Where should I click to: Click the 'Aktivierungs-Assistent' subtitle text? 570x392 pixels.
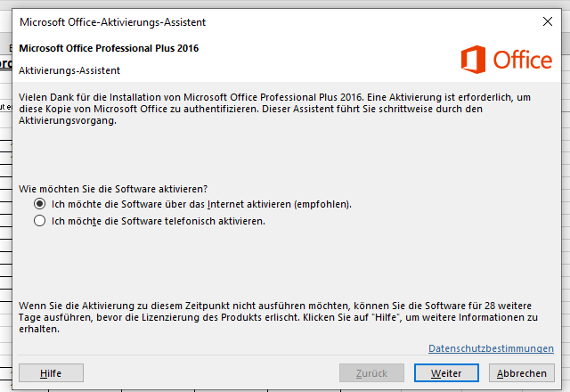click(x=69, y=70)
